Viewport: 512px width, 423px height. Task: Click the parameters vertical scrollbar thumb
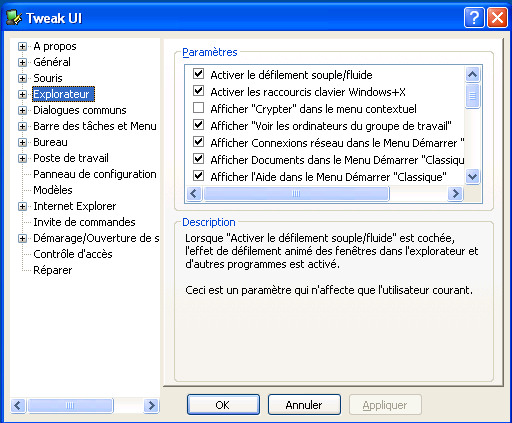tap(472, 96)
